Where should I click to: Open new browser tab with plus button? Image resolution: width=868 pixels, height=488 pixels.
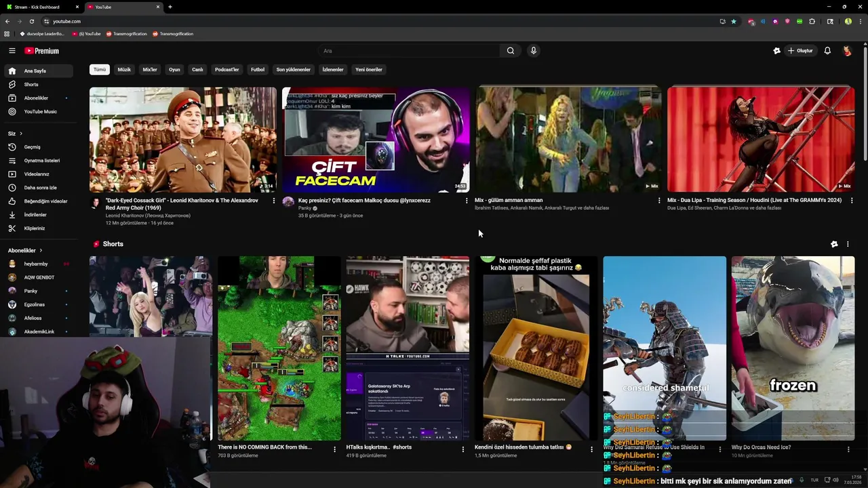[170, 7]
